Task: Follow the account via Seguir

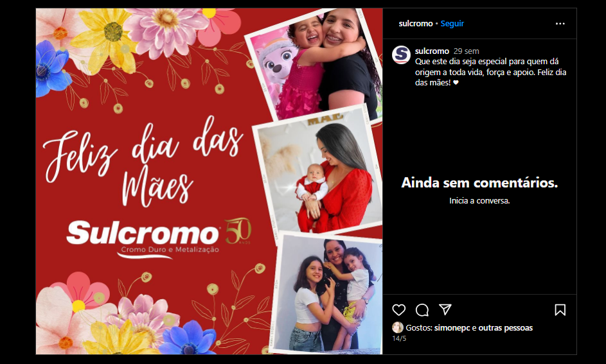Action: [452, 24]
